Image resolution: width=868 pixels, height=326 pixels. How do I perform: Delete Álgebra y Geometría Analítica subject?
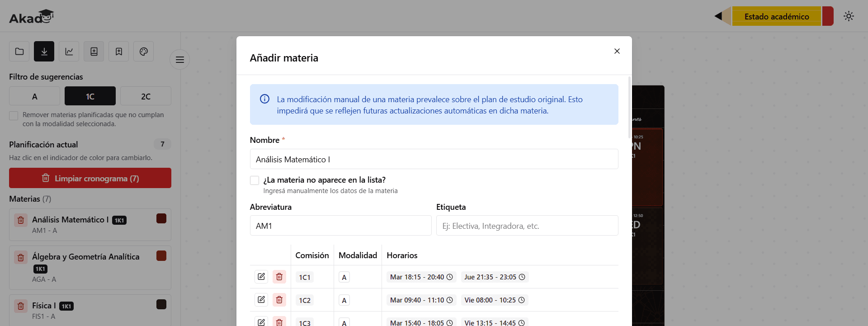coord(21,257)
